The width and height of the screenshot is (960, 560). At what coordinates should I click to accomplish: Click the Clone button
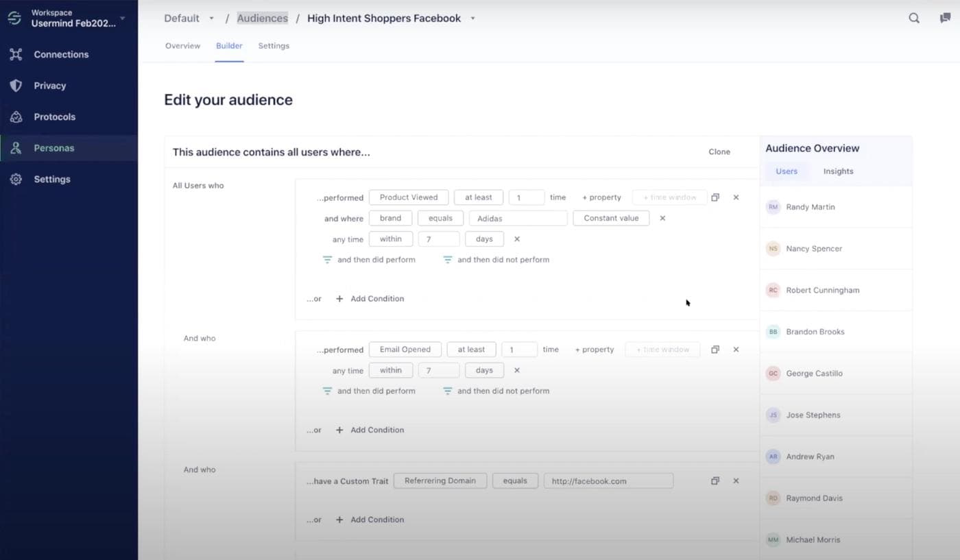719,151
